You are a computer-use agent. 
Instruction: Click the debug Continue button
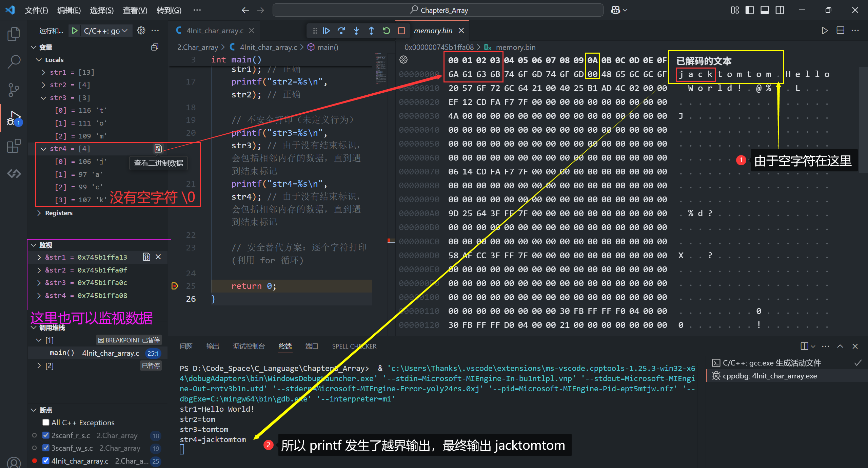[x=326, y=31]
